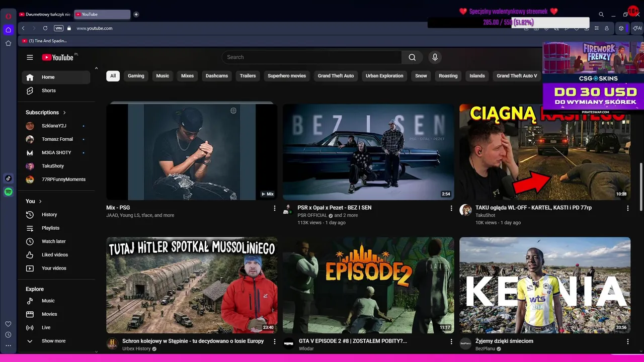The width and height of the screenshot is (644, 362).
Task: Open more options for TAKU ogląda WL-OFF video
Action: (x=627, y=208)
